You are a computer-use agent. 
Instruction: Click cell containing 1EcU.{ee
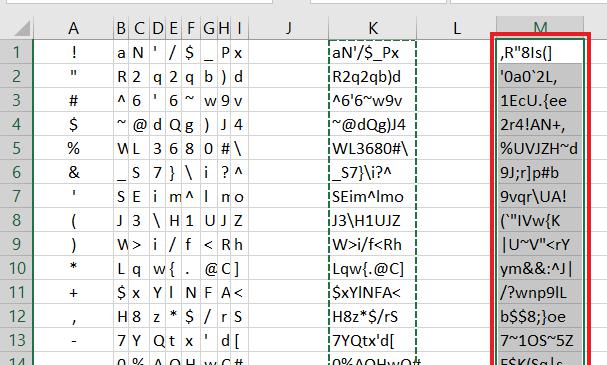540,100
